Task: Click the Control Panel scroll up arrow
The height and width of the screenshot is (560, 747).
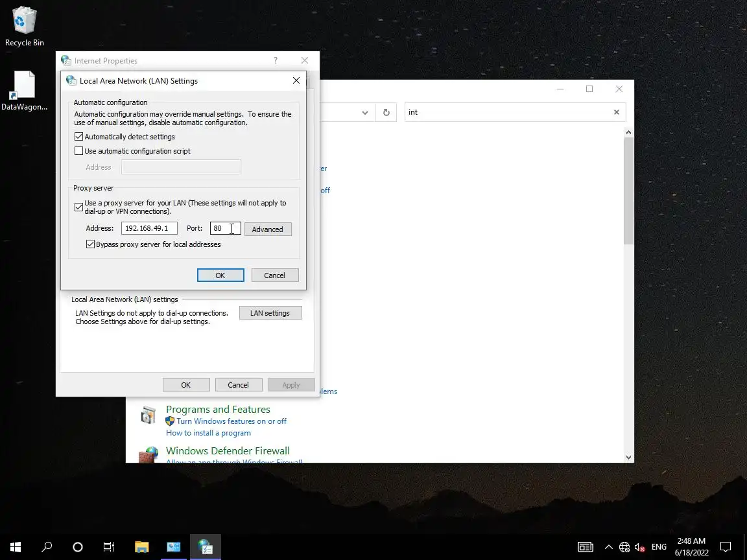Action: coord(628,132)
